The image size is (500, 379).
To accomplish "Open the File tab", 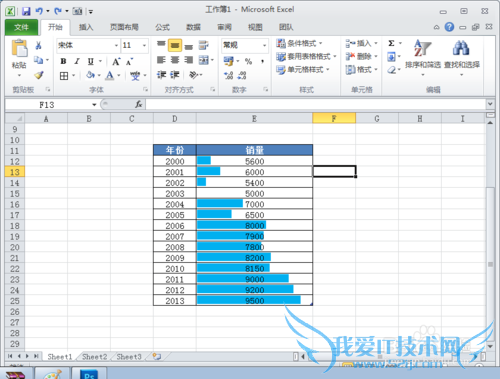I will pyautogui.click(x=21, y=27).
